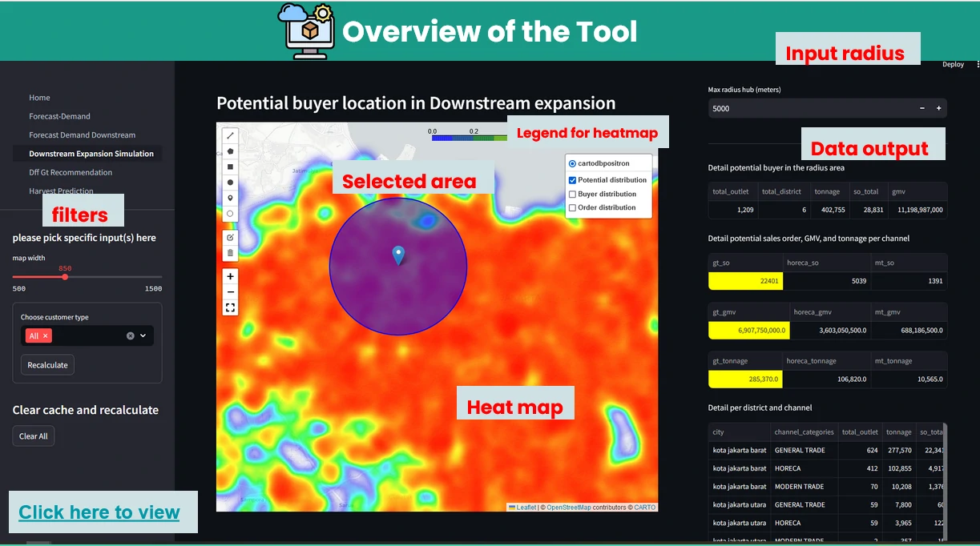Uncheck Potential distribution layer

(x=572, y=180)
